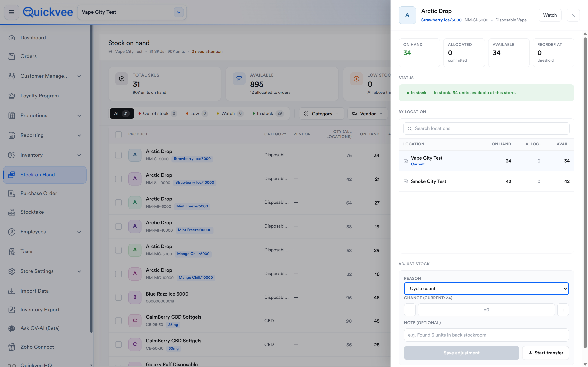Toggle the select-all products checkbox
The width and height of the screenshot is (588, 367).
point(119,134)
